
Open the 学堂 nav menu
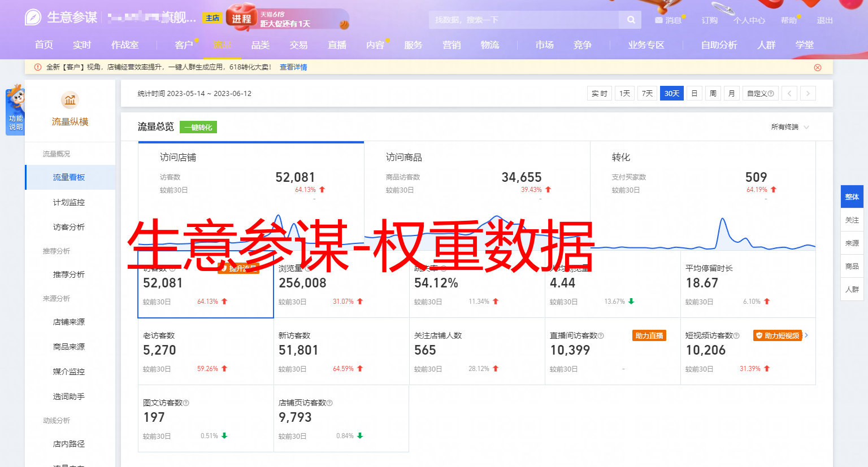(x=805, y=45)
